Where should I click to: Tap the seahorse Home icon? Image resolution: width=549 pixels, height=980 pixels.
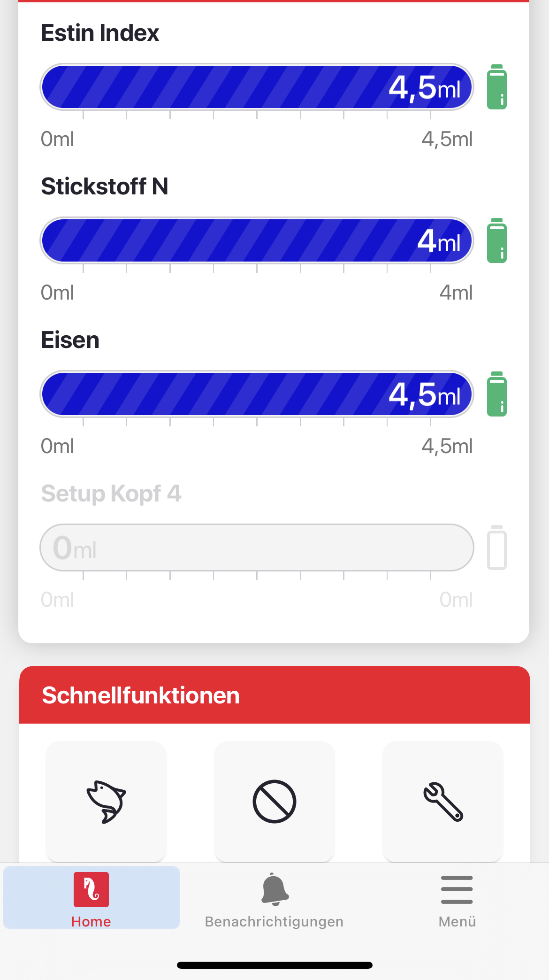click(x=91, y=889)
